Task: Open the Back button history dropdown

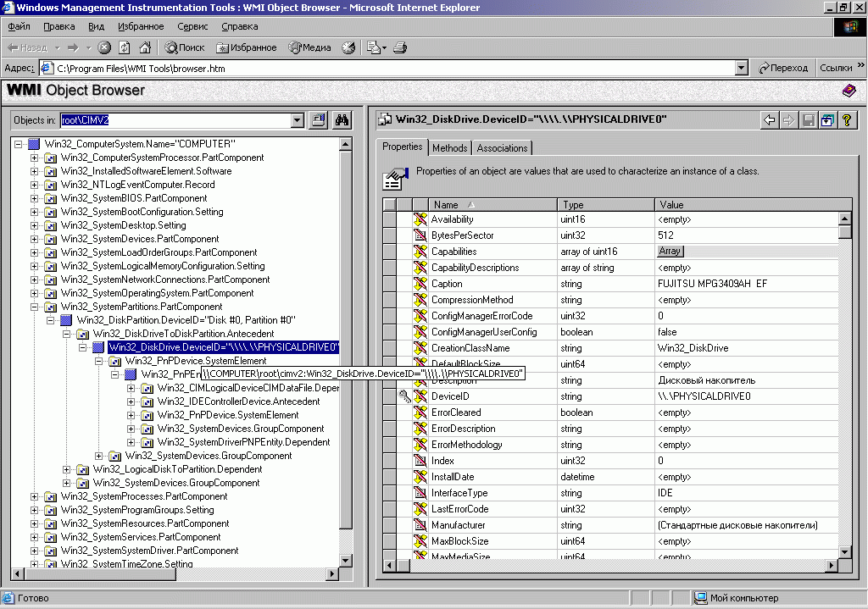Action: pos(57,47)
